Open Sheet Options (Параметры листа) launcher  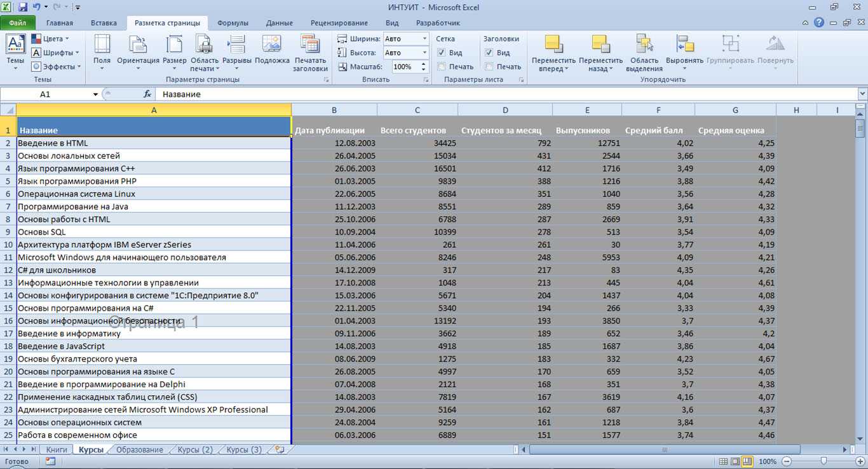(x=521, y=80)
